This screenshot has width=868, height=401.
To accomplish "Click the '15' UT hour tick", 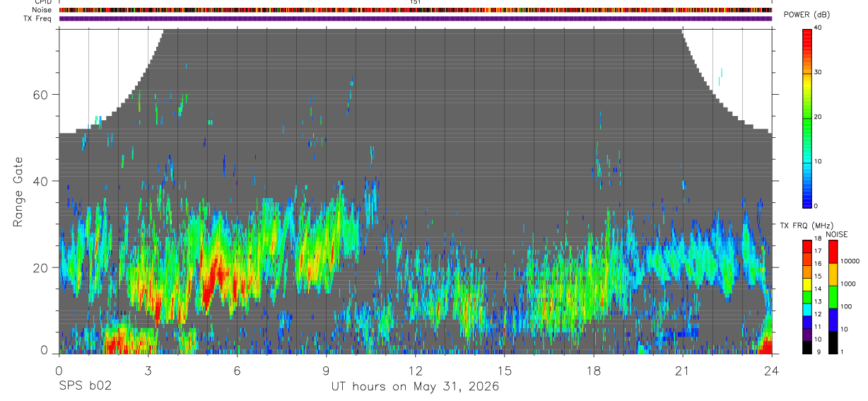I will pos(505,371).
